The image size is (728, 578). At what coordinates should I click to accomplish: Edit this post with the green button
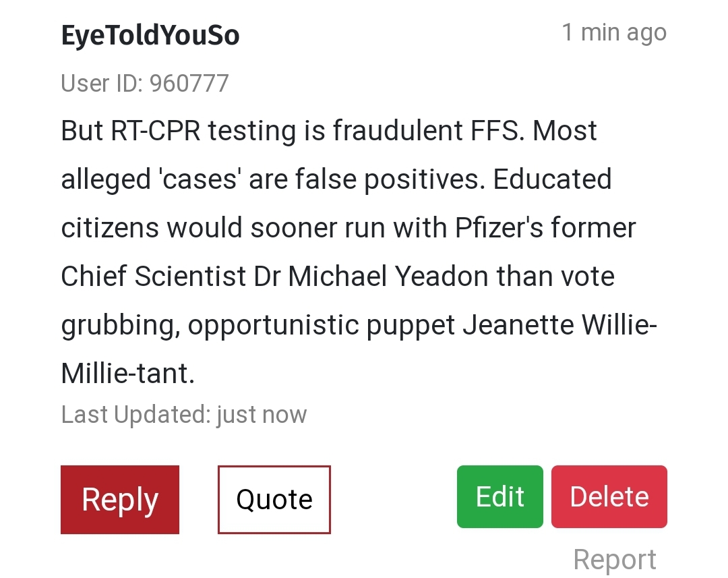point(499,496)
